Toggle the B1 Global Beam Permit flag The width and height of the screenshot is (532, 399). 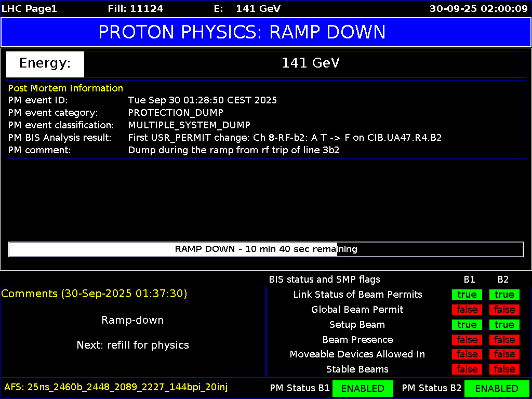click(467, 310)
